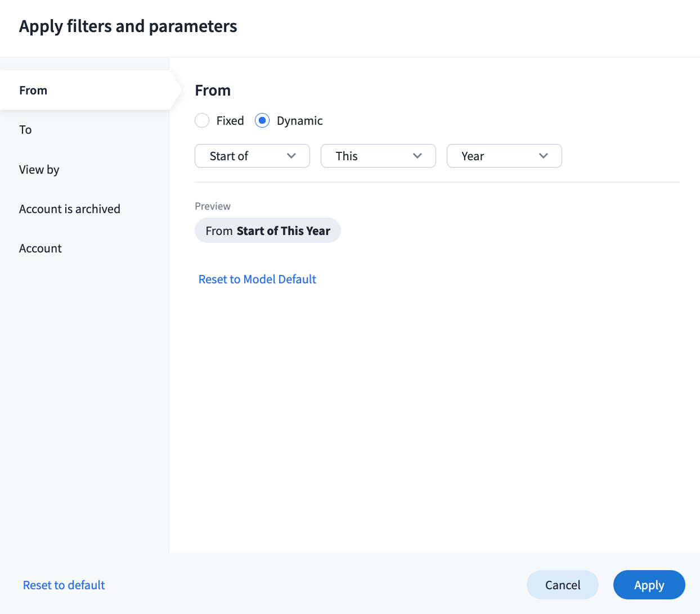Click the Preview label
Viewport: 700px width, 614px height.
click(x=213, y=206)
